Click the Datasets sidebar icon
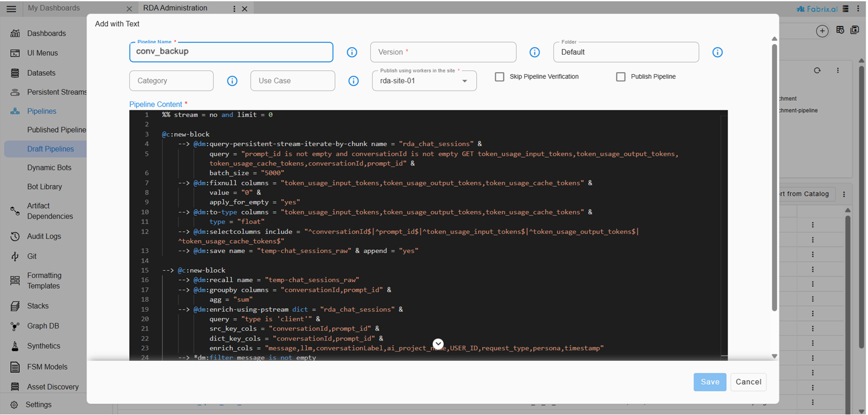868x415 pixels. pyautogui.click(x=15, y=73)
